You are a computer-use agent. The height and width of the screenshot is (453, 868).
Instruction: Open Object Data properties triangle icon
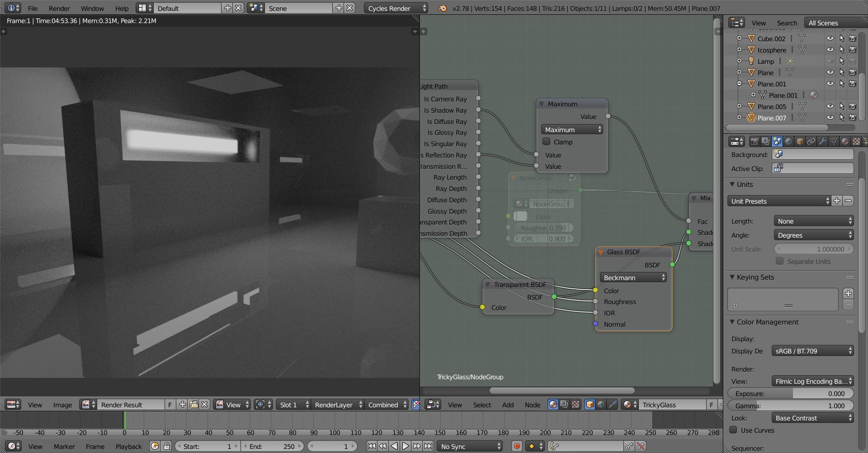[834, 141]
